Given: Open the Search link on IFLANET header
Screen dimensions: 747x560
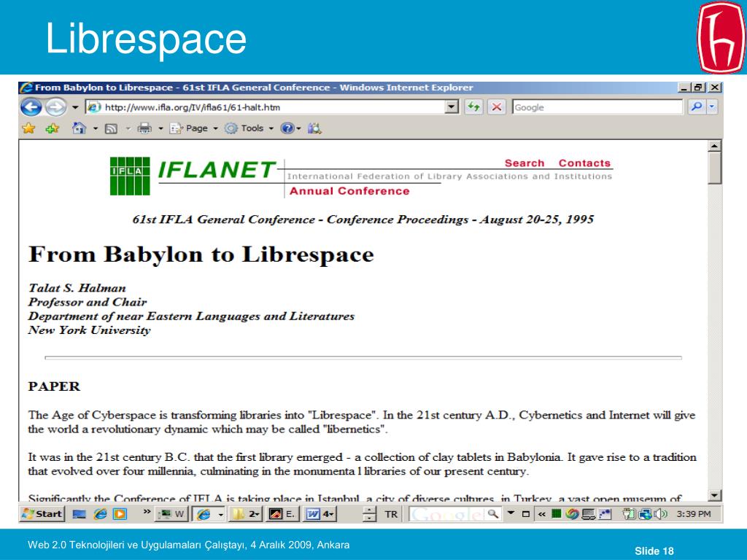Looking at the screenshot, I should click(524, 163).
